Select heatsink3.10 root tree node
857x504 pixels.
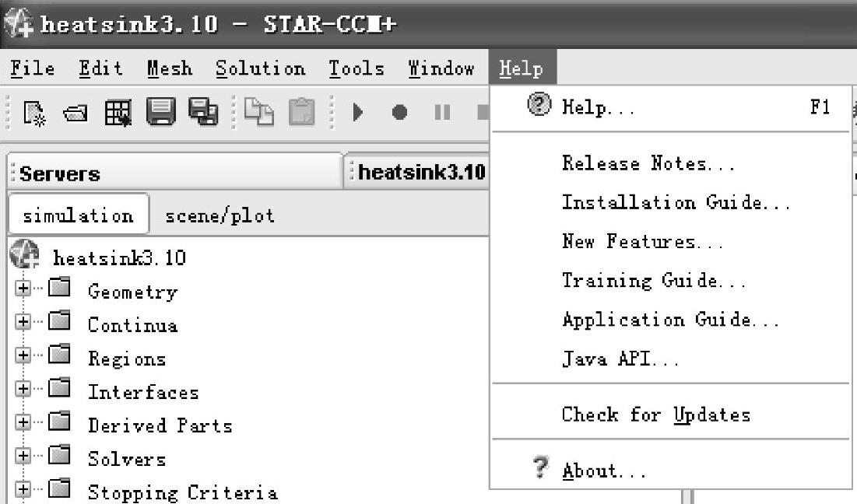pos(120,257)
